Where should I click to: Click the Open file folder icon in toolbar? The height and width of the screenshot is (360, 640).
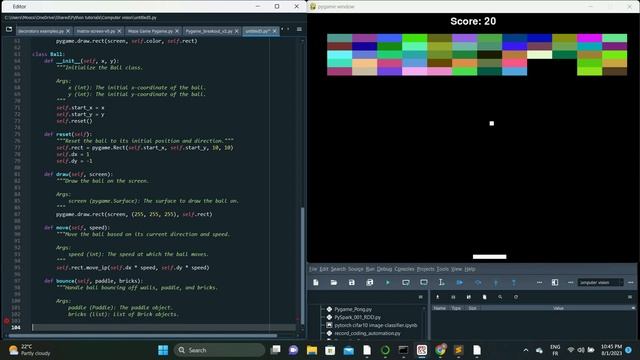click(334, 282)
